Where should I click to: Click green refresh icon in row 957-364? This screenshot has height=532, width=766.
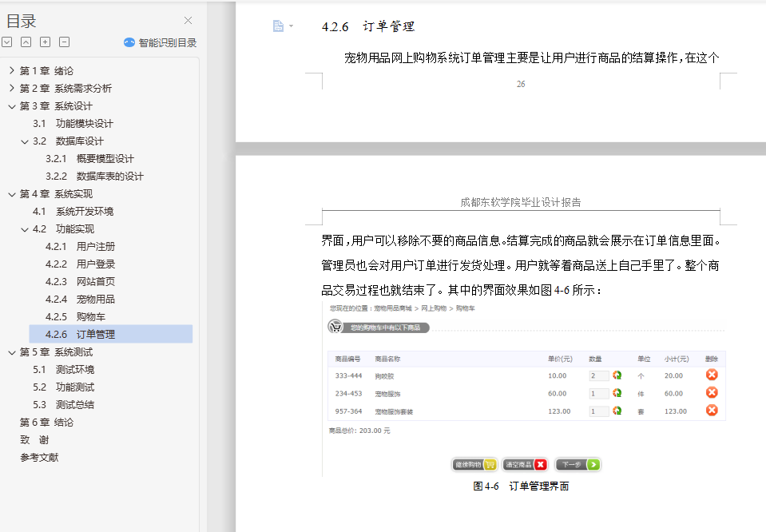[617, 411]
